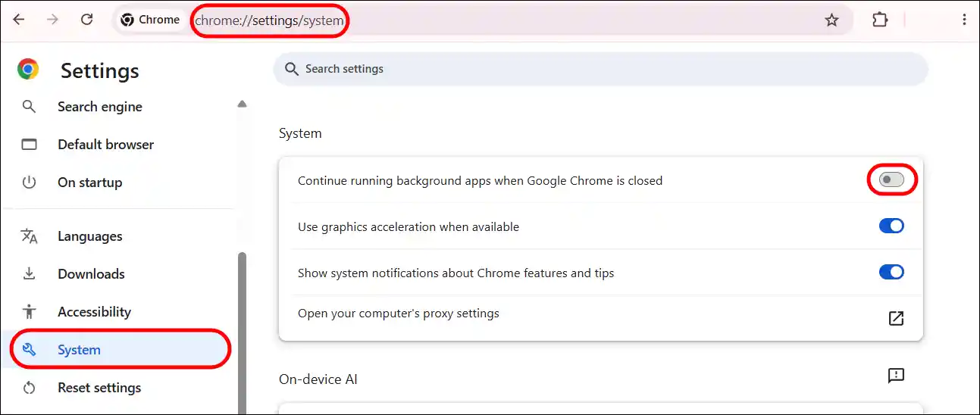The width and height of the screenshot is (980, 415).
Task: Click the Default browser window icon
Action: coord(29,145)
